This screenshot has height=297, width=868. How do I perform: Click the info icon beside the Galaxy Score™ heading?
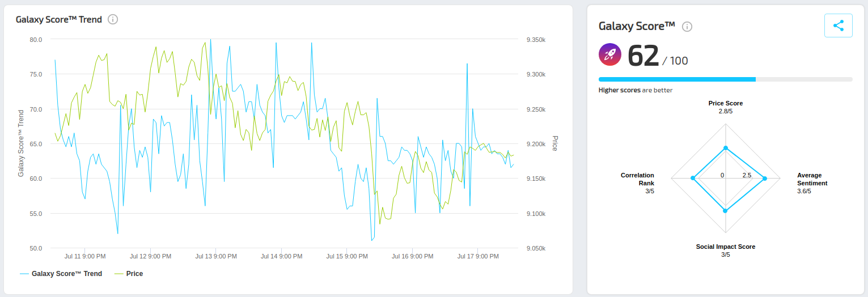click(687, 27)
